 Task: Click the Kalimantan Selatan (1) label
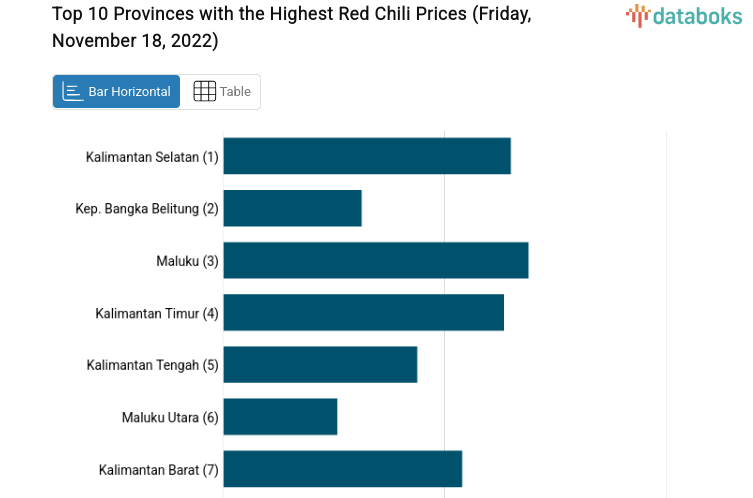coord(152,157)
